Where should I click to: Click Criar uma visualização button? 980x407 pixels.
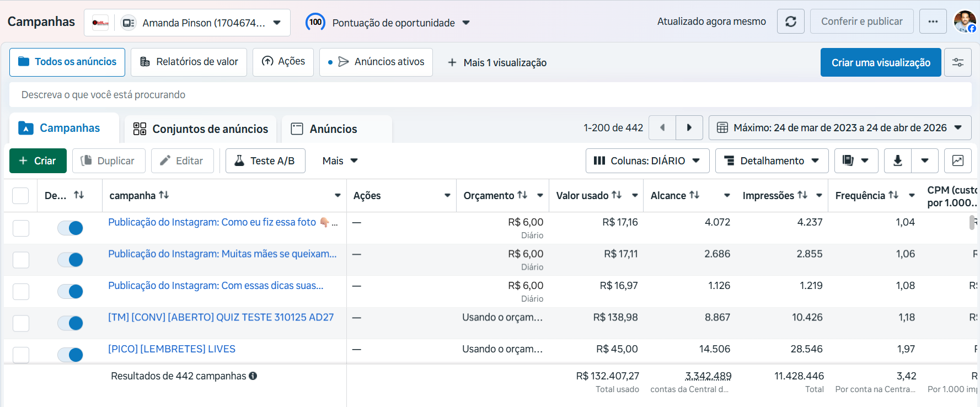(x=881, y=62)
